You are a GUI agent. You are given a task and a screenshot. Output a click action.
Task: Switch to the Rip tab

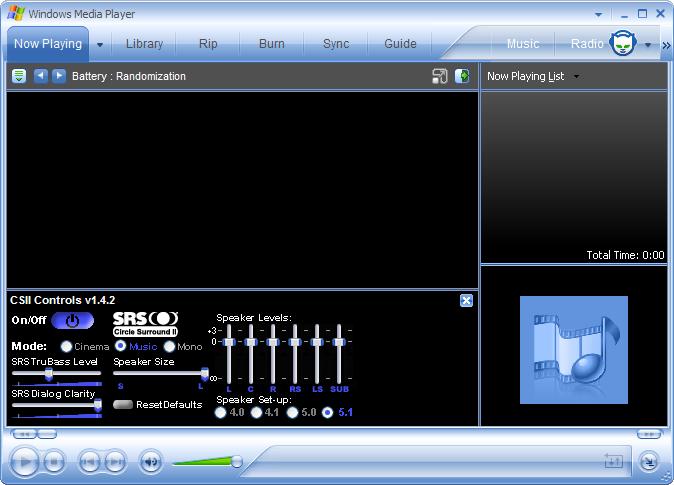click(208, 44)
